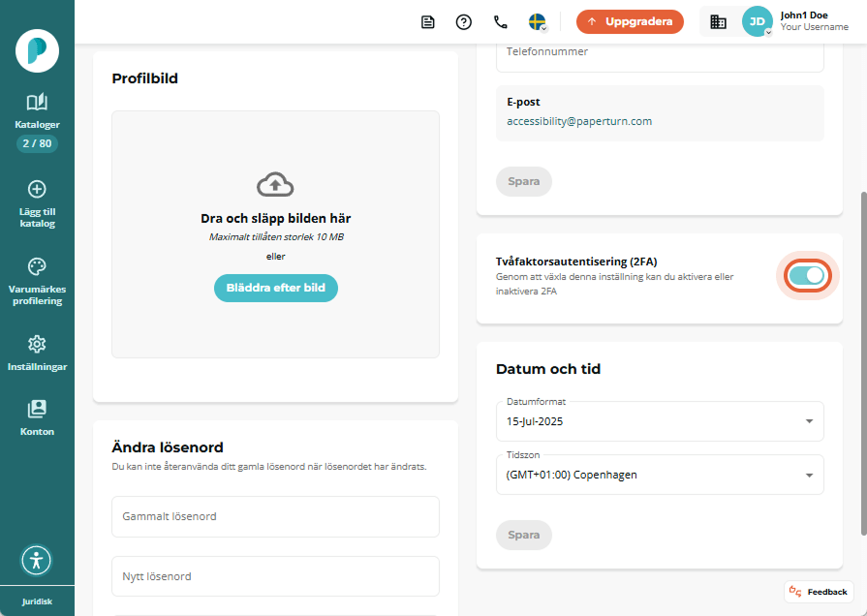Click the 2 / 80 catalog counter badge
This screenshot has height=616, width=867.
pyautogui.click(x=37, y=143)
